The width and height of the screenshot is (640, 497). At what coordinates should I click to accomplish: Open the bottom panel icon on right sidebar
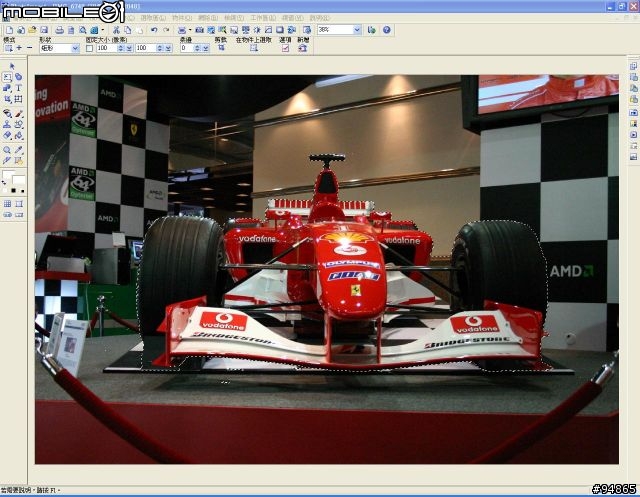(633, 157)
